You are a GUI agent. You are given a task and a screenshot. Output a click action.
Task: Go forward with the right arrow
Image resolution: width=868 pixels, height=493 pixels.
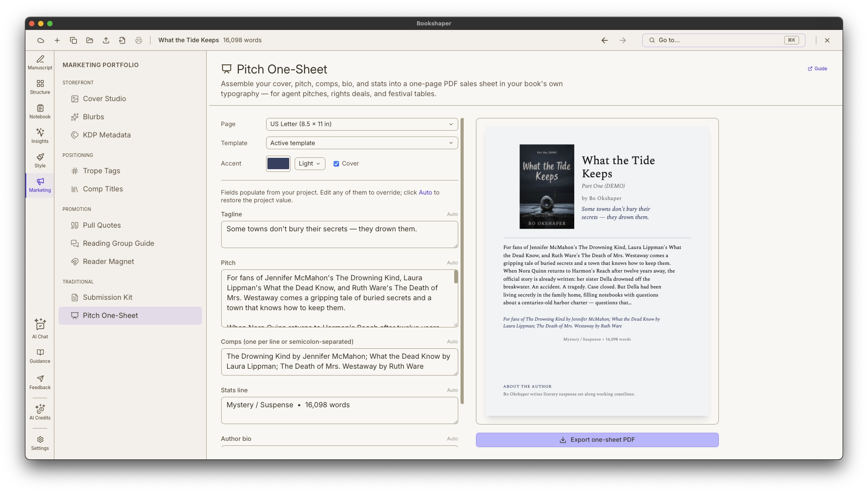click(x=623, y=40)
